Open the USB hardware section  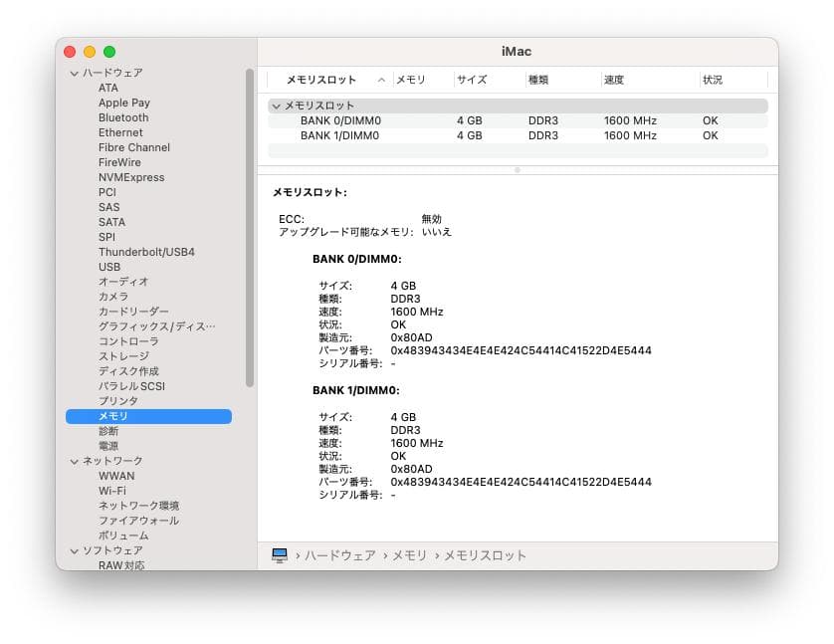coord(109,267)
